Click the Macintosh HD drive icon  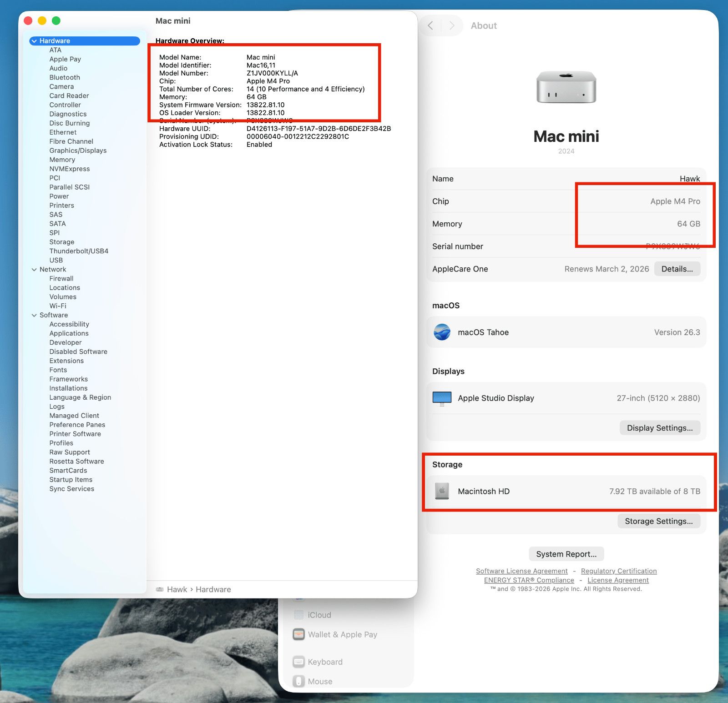point(442,491)
